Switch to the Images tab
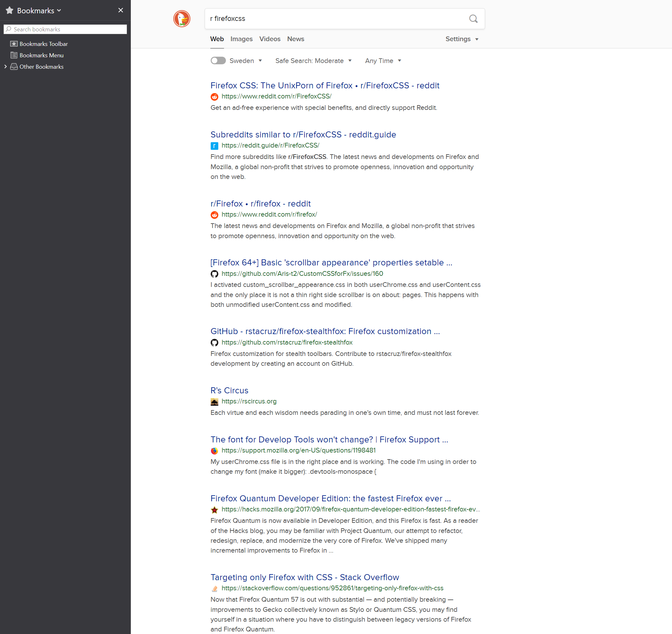 [241, 39]
